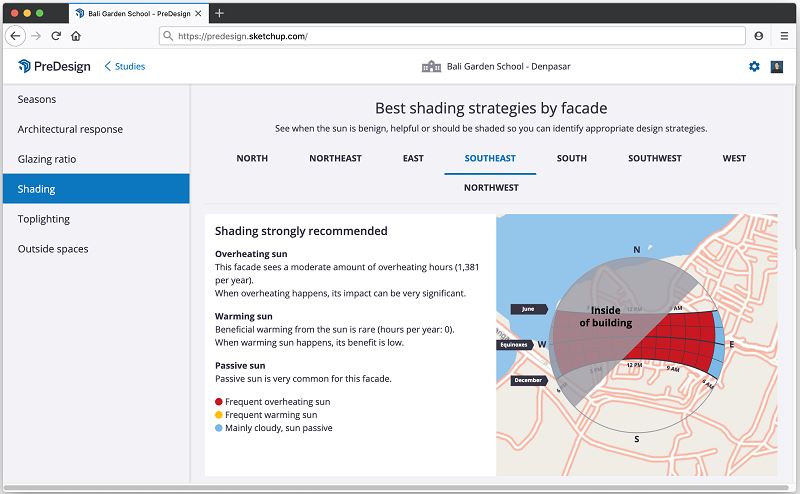Click the user profile avatar
The image size is (800, 494).
777,66
